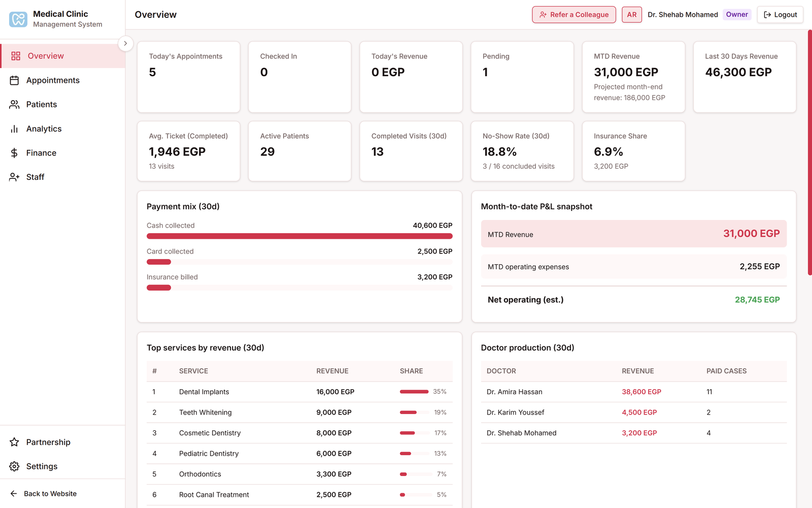Screen dimensions: 812x508
Task: Open the Appointments section
Action: (x=63, y=80)
